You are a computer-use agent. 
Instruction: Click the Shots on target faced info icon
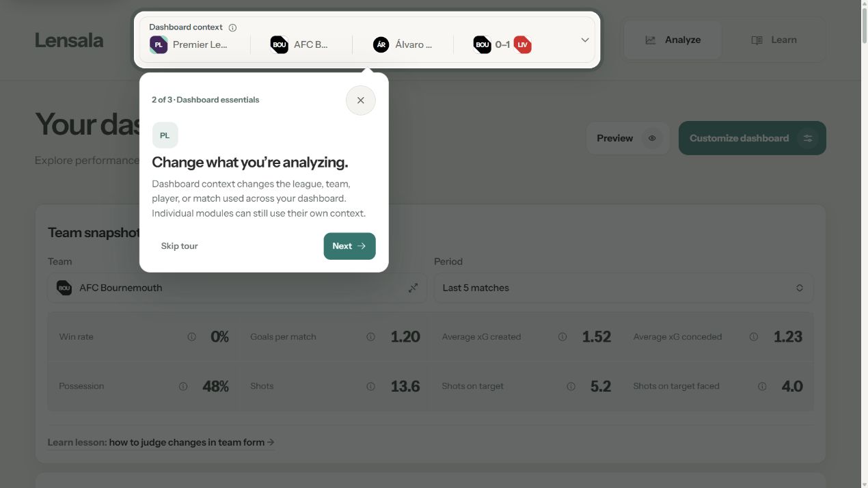click(762, 386)
